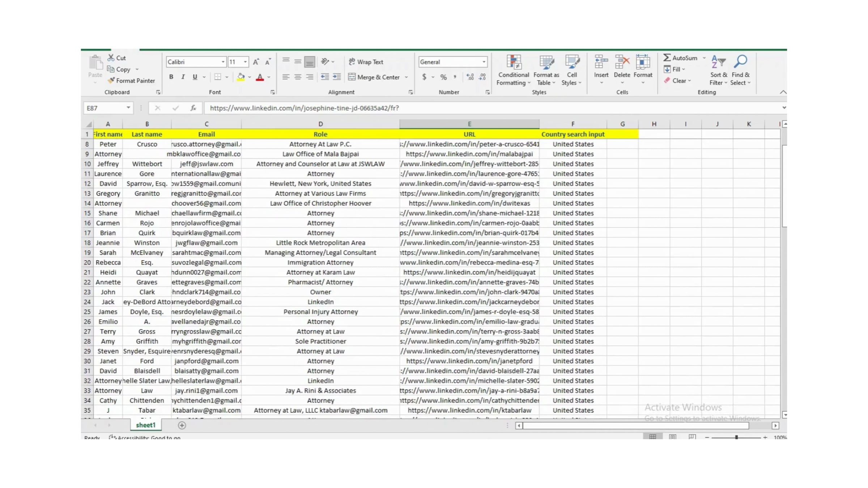The height and width of the screenshot is (488, 868).
Task: Click the AutoSum sigma icon
Action: pyautogui.click(x=667, y=58)
